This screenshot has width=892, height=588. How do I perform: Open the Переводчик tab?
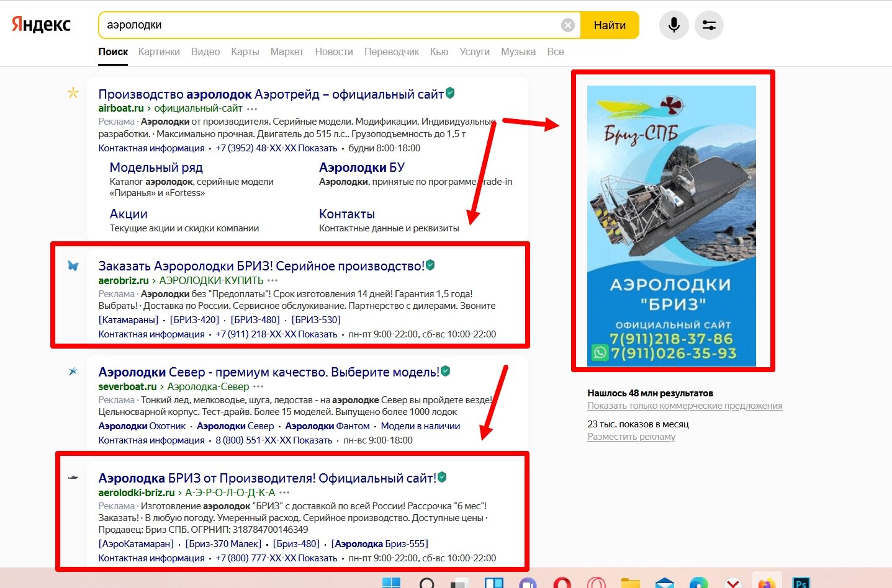392,52
